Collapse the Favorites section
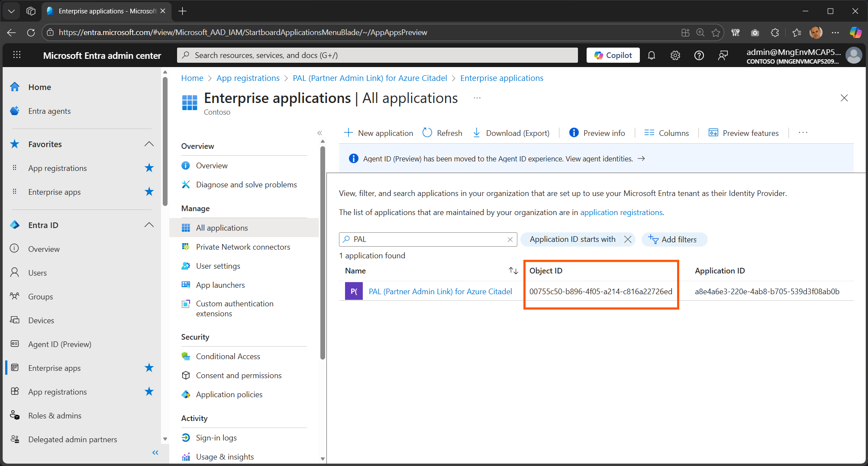 tap(149, 144)
